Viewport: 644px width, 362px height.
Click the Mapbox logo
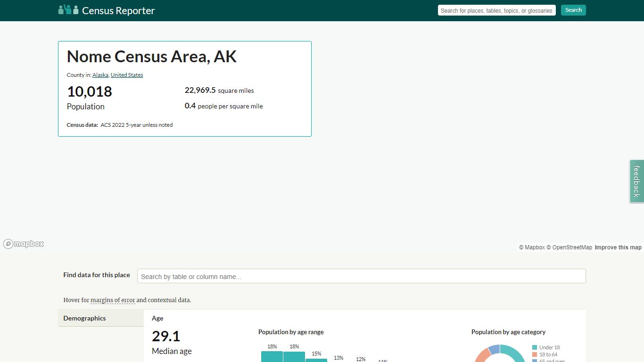[24, 244]
